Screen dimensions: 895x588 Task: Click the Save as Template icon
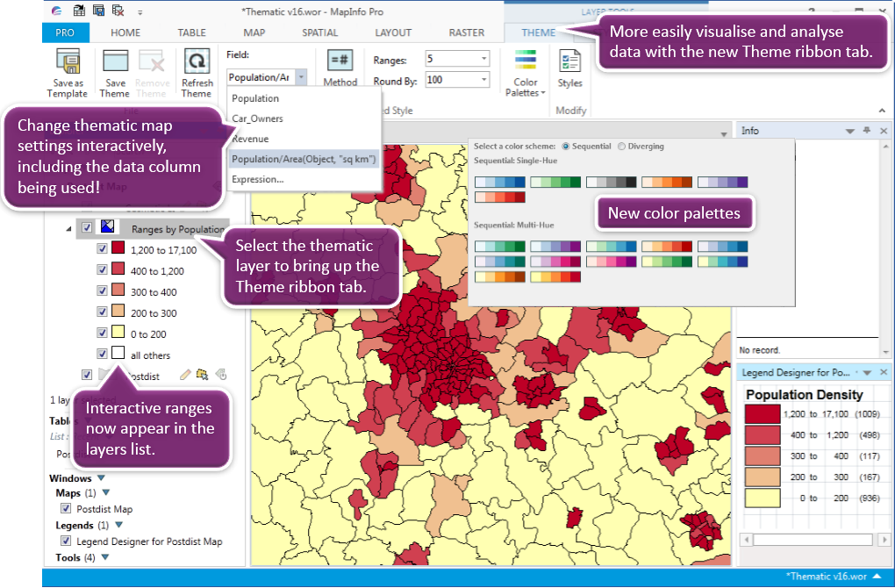tap(68, 61)
